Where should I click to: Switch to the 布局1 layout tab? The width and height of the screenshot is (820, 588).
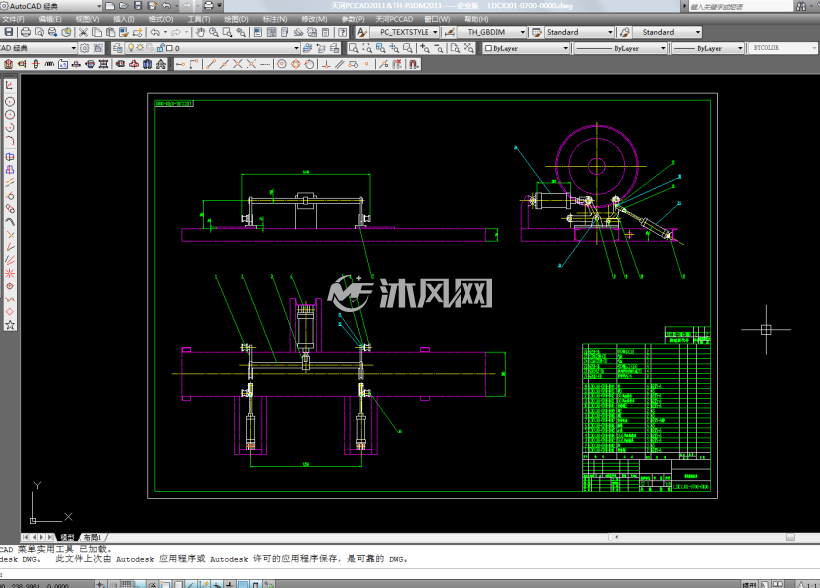[93, 537]
